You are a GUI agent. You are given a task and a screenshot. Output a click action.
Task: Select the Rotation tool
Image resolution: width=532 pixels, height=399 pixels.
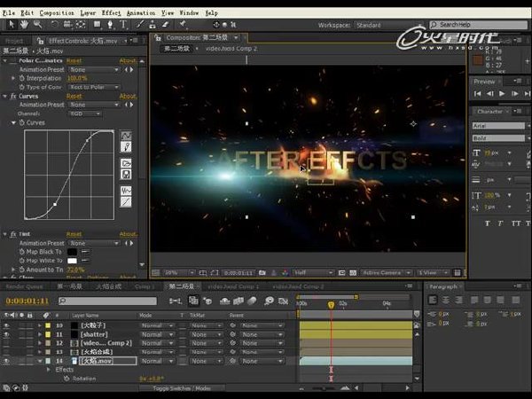pyautogui.click(x=54, y=25)
